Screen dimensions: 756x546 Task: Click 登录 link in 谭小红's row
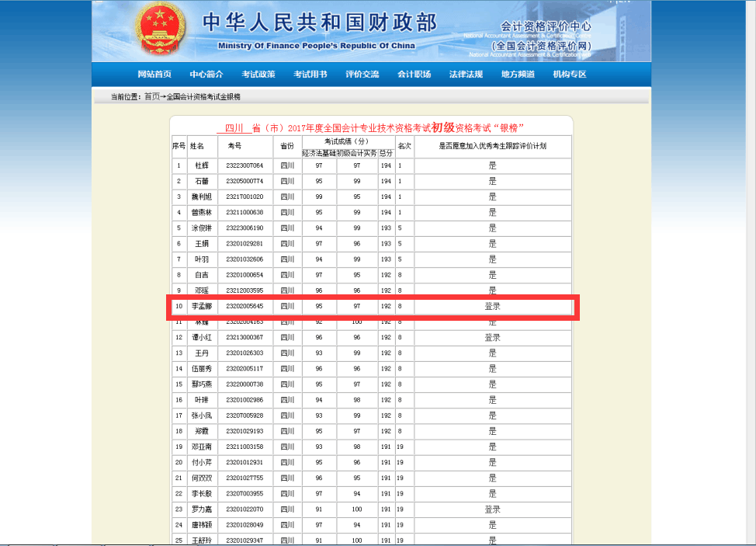[492, 338]
